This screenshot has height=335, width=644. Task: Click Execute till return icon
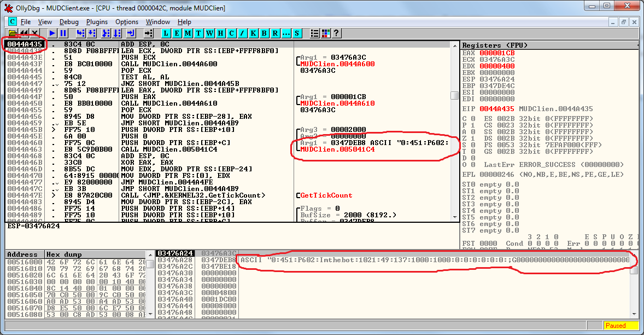(x=131, y=33)
